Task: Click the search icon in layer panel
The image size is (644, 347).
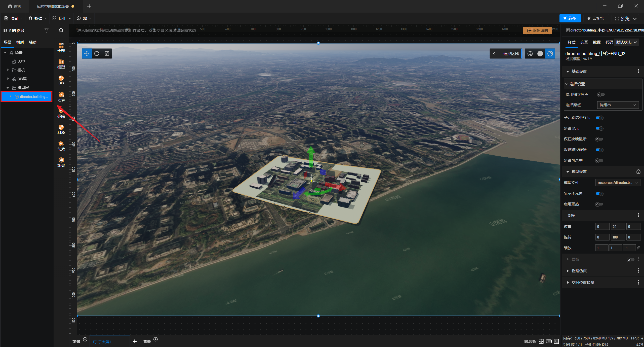Action: (61, 30)
